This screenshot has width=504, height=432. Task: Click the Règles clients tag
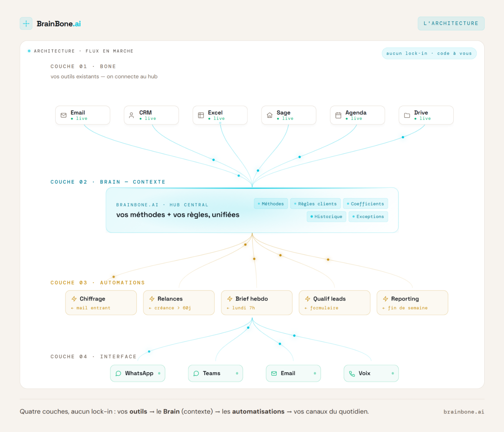(315, 204)
